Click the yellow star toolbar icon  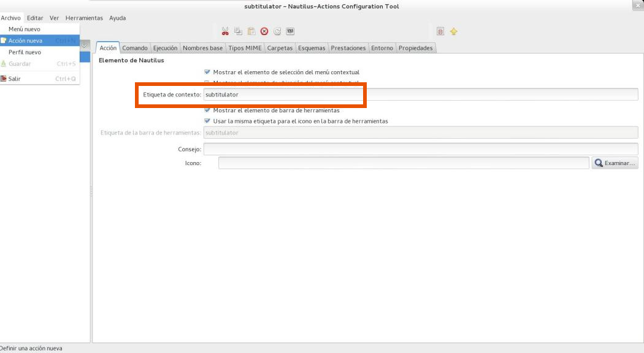click(x=453, y=31)
